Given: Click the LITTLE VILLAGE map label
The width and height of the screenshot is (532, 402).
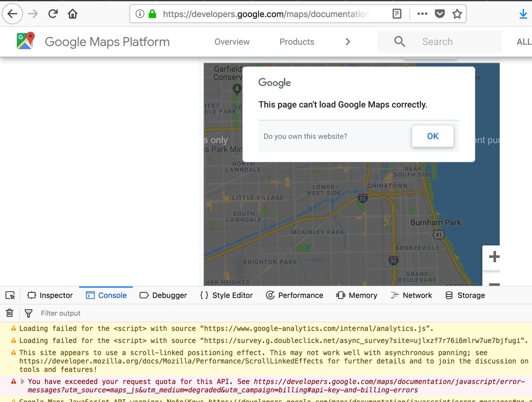Looking at the screenshot, I should tap(258, 197).
